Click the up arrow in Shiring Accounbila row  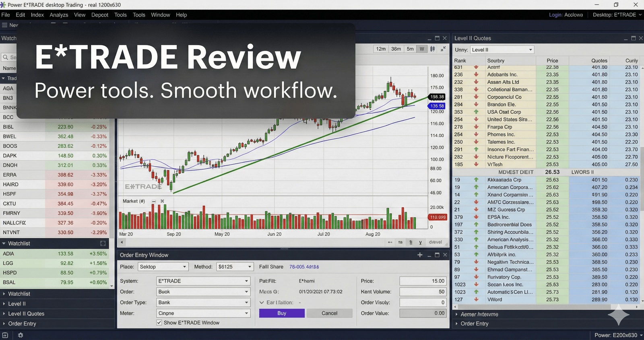click(476, 232)
